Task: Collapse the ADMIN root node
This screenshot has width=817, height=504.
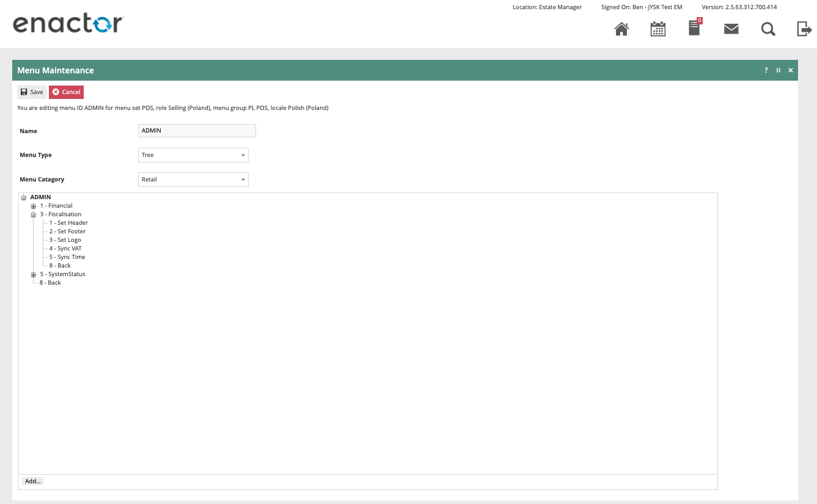Action: (x=24, y=197)
